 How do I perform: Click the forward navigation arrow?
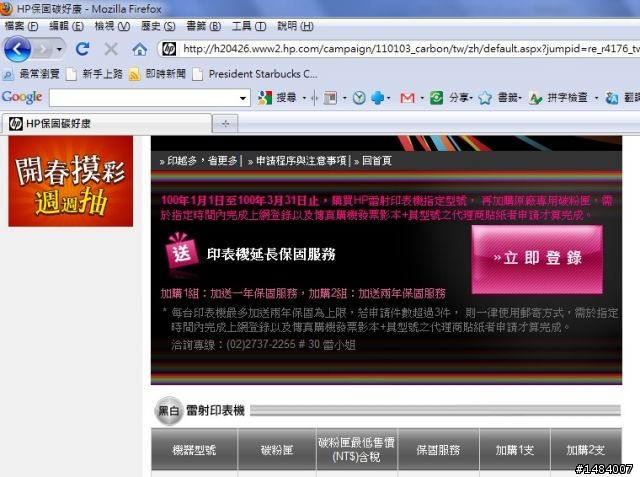coord(42,49)
